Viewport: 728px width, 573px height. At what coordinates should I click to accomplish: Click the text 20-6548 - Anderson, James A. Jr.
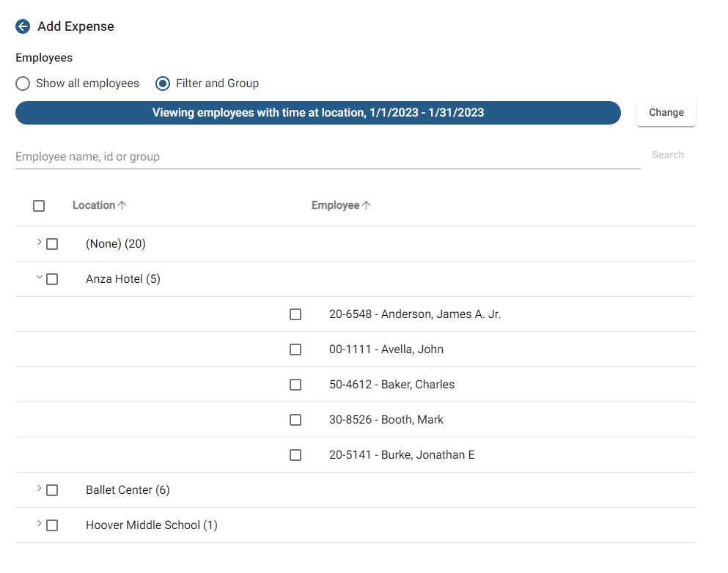415,314
